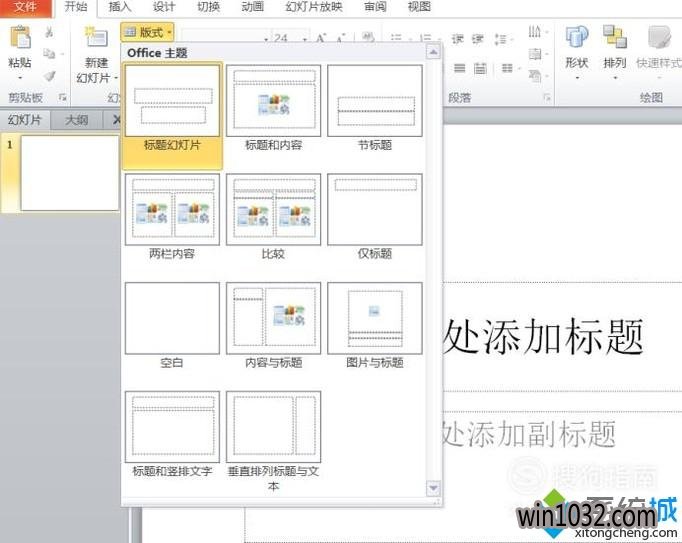
Task: Switch to the Insert (插入) ribbon tab
Action: (119, 7)
